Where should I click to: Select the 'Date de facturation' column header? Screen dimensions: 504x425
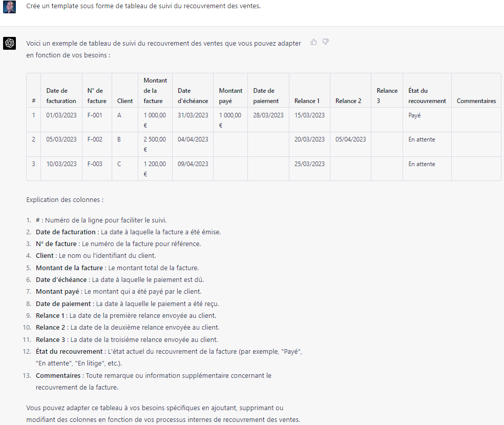pyautogui.click(x=61, y=96)
